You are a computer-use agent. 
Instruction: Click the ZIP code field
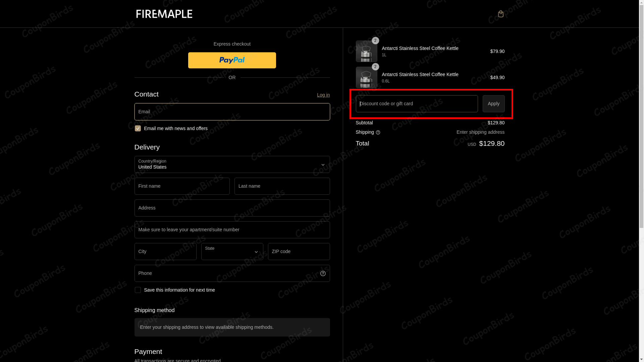299,251
